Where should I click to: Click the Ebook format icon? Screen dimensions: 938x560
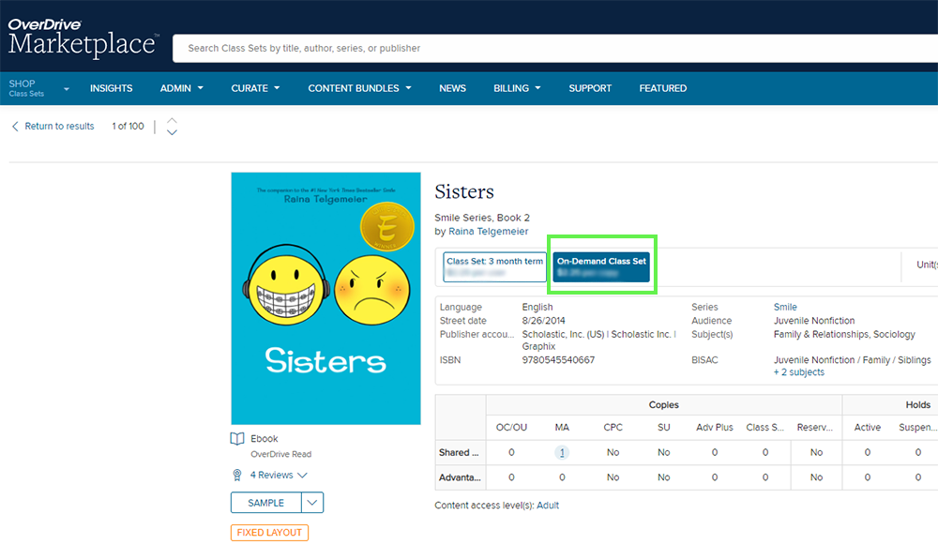(237, 439)
